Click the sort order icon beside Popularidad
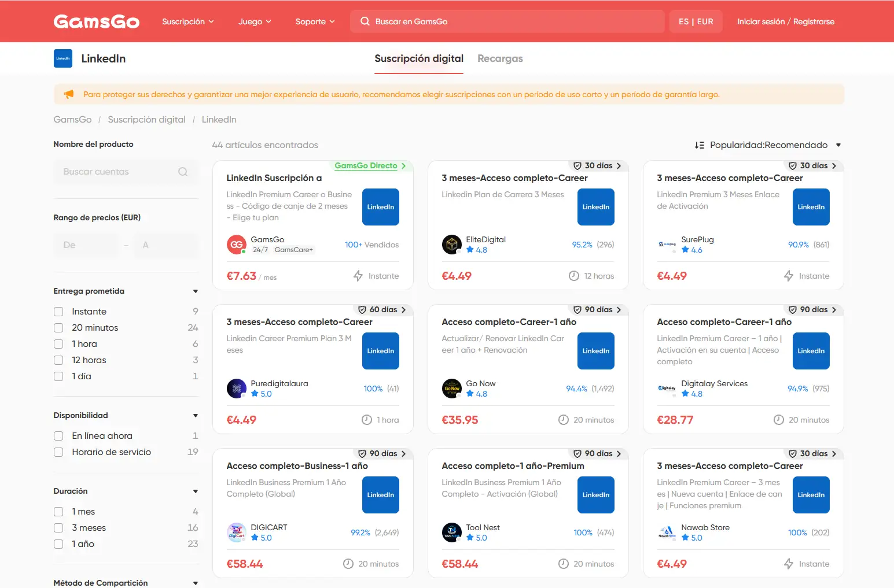The height and width of the screenshot is (588, 894). pos(700,145)
